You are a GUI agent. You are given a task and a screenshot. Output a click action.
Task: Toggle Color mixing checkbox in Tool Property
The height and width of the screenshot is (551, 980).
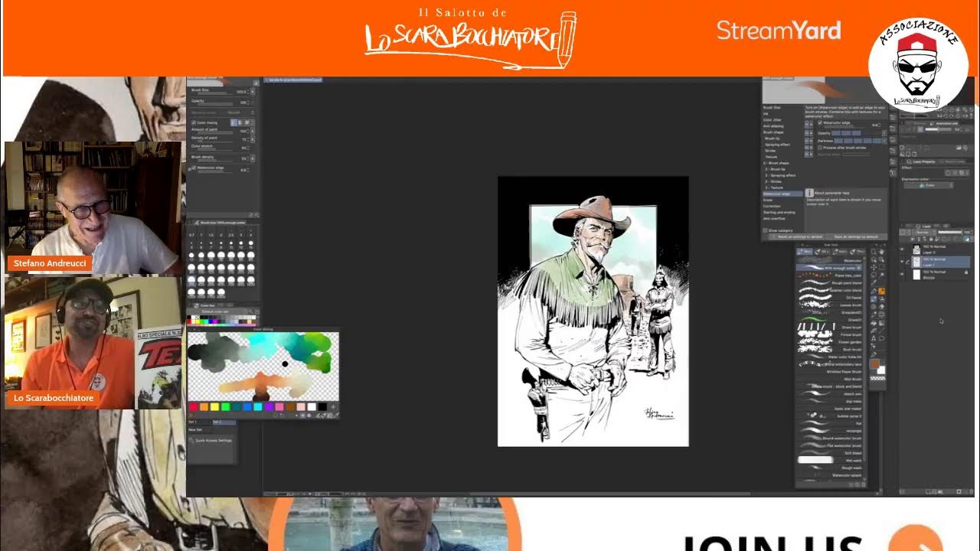(x=194, y=122)
